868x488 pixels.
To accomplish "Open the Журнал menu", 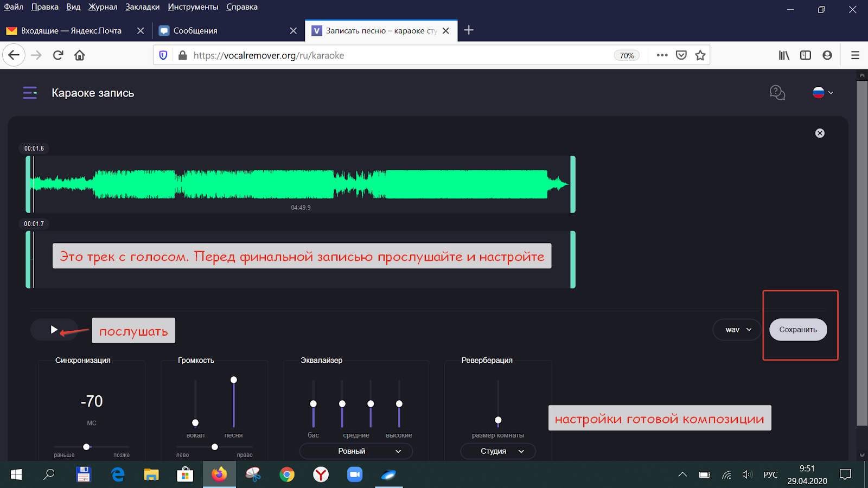I will (103, 7).
